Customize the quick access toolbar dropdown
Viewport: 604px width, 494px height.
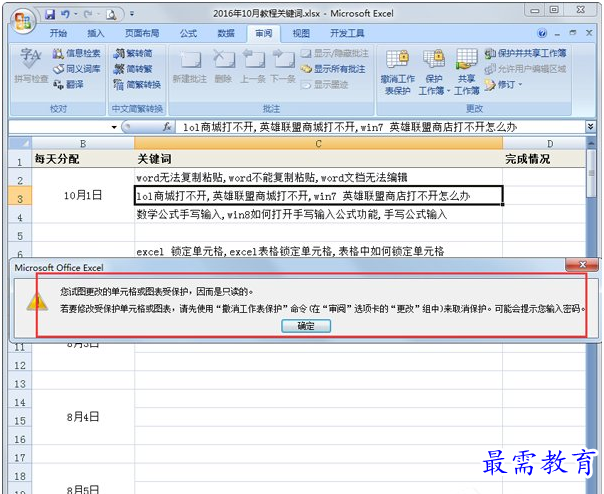[132, 14]
